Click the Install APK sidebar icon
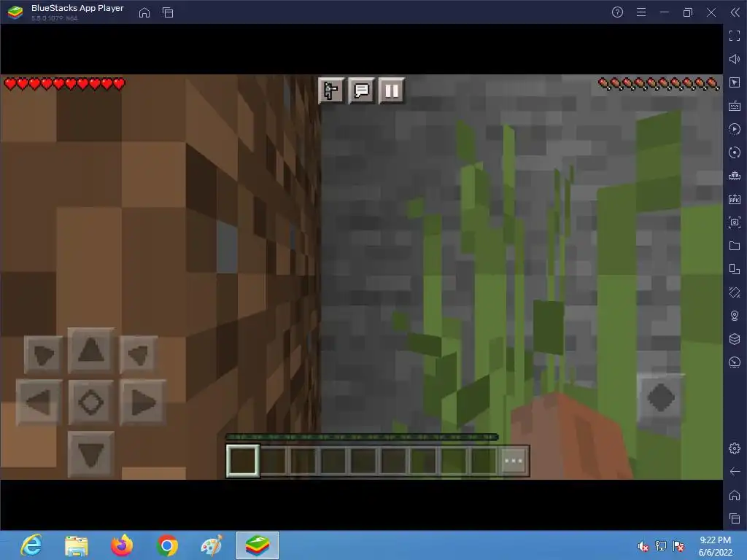Screen dimensions: 747x560 [735, 199]
